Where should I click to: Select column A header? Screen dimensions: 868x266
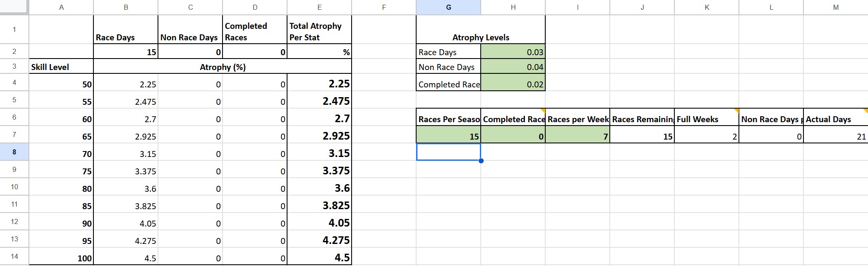click(61, 7)
